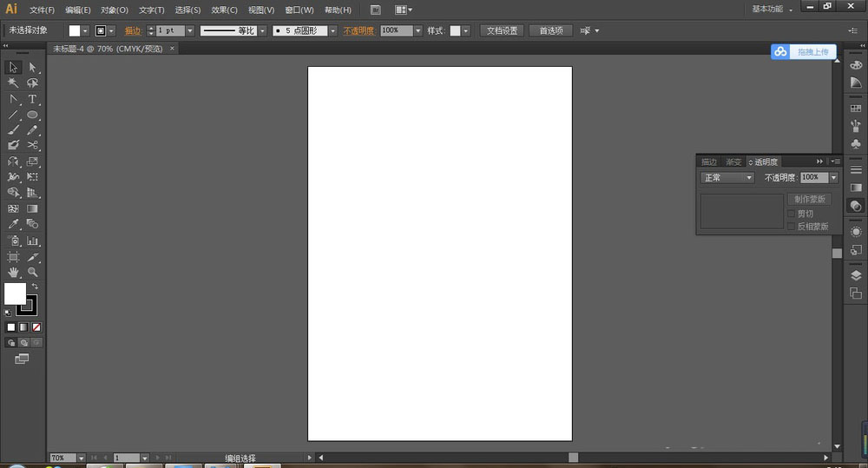Open the 效果(C) menu
The width and height of the screenshot is (868, 468).
point(224,10)
